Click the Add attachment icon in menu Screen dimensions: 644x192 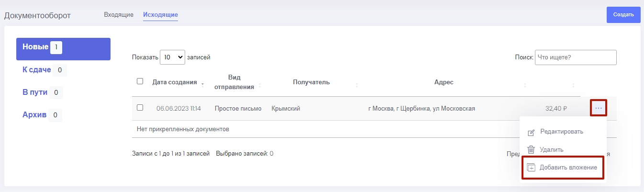[x=531, y=168]
